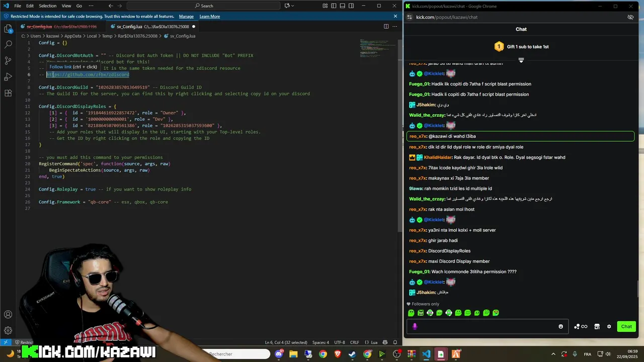Click the Manage link in the Restricted Mode banner
This screenshot has width=644, height=362.
pyautogui.click(x=186, y=16)
